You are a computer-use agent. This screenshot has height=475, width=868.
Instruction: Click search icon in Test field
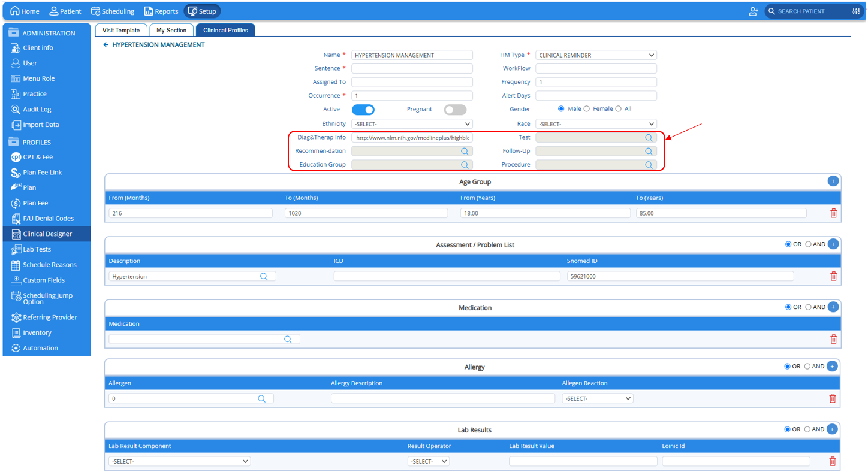pyautogui.click(x=649, y=138)
